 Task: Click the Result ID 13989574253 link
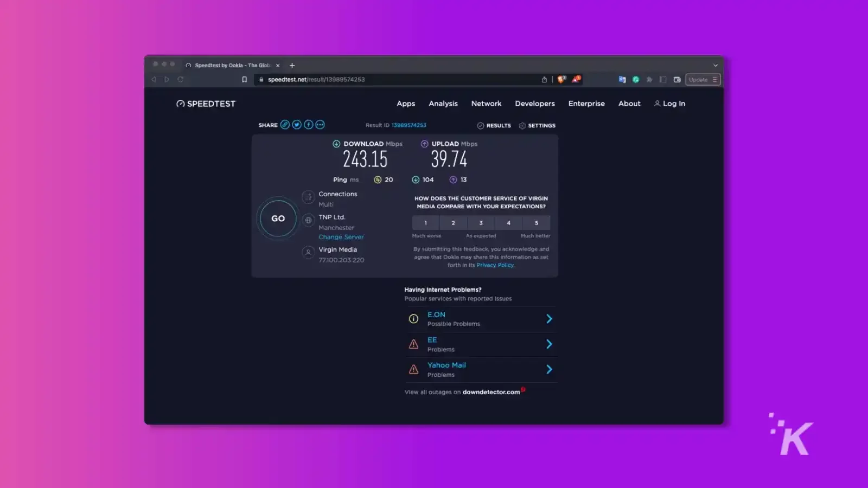tap(409, 125)
